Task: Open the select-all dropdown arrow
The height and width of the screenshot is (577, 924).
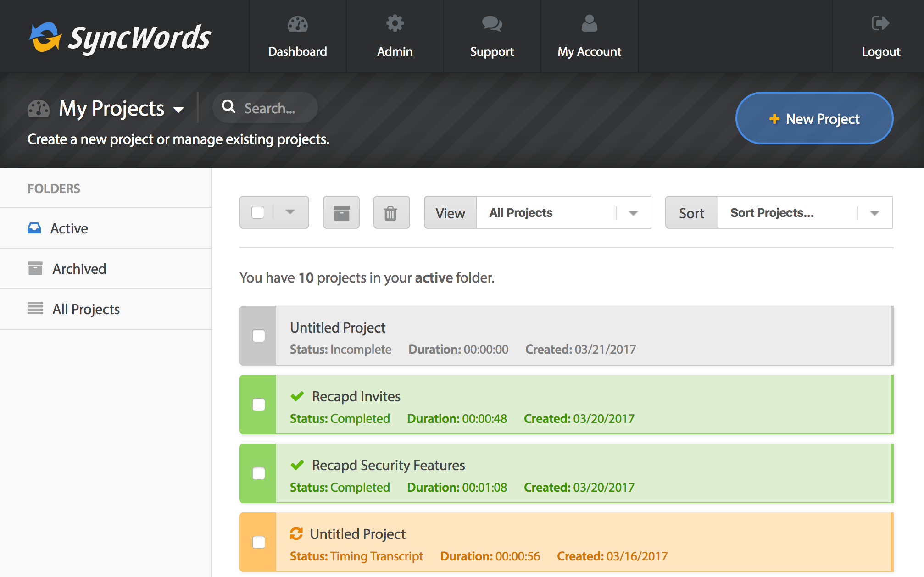Action: 290,212
